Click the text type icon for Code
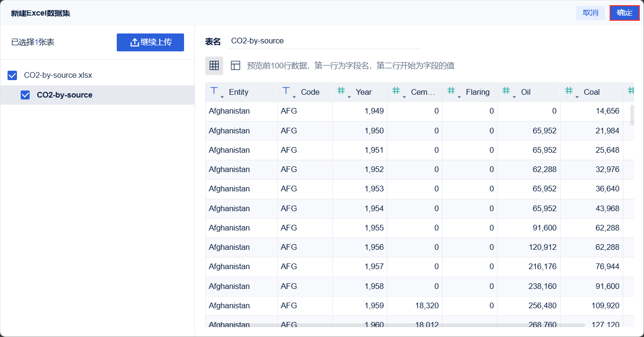644x337 pixels. [286, 91]
